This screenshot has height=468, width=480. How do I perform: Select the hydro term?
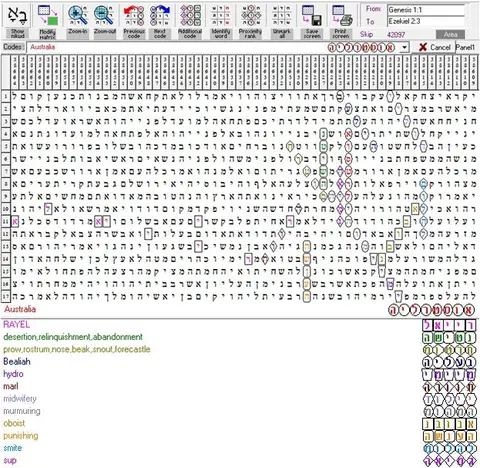pos(13,374)
